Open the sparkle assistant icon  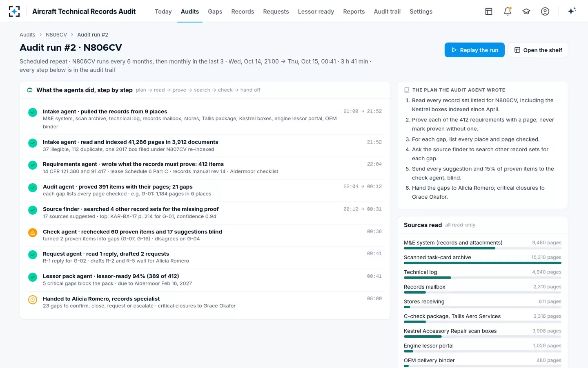[x=572, y=11]
